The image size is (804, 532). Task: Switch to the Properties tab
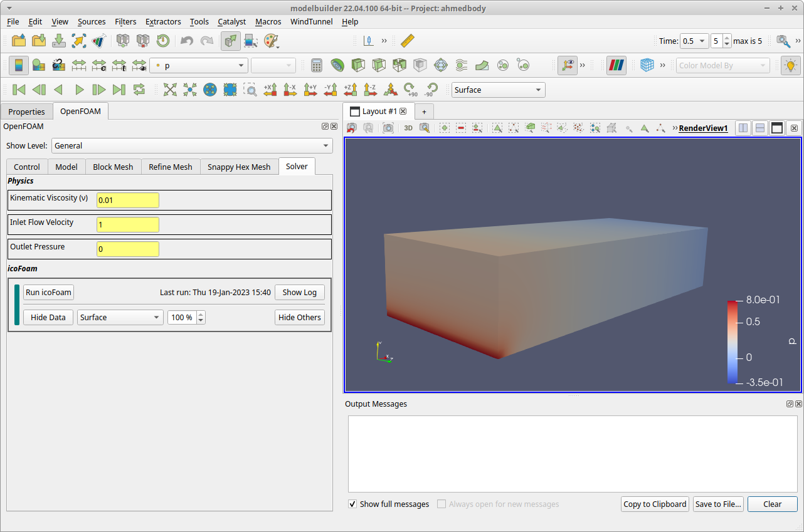click(x=26, y=112)
